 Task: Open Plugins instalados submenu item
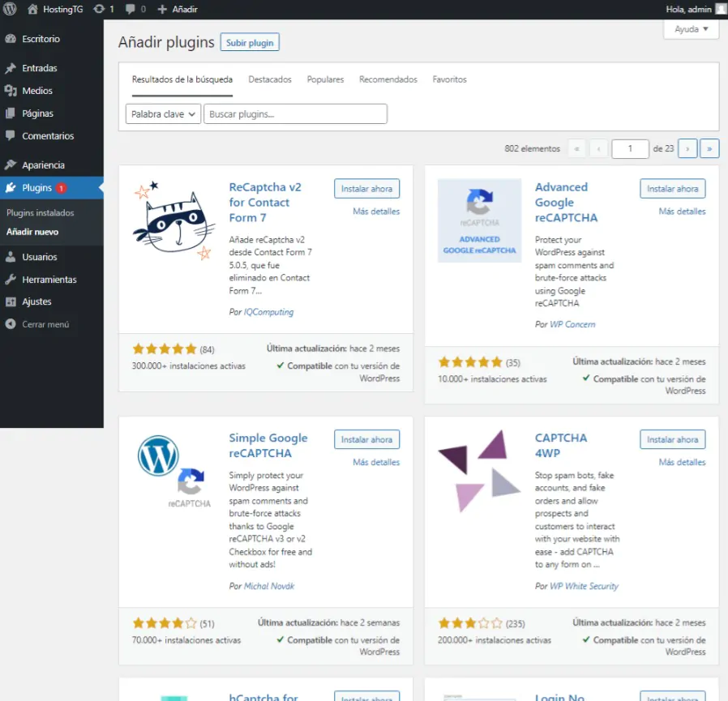tap(40, 213)
